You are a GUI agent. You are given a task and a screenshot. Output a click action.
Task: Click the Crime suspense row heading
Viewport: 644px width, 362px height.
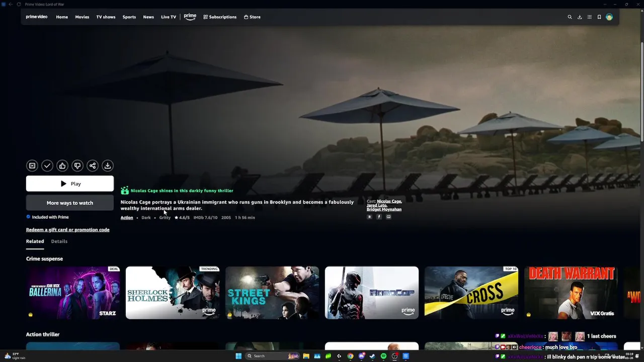point(44,259)
